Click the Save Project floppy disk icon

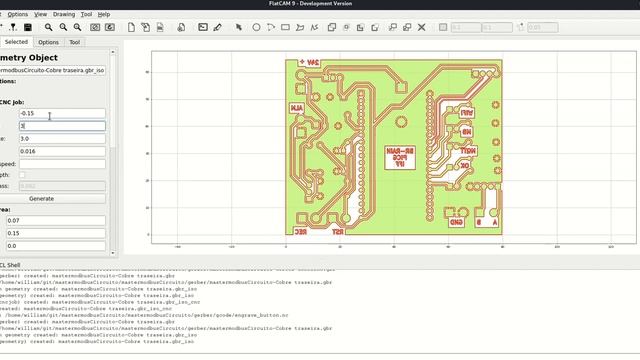click(28, 27)
